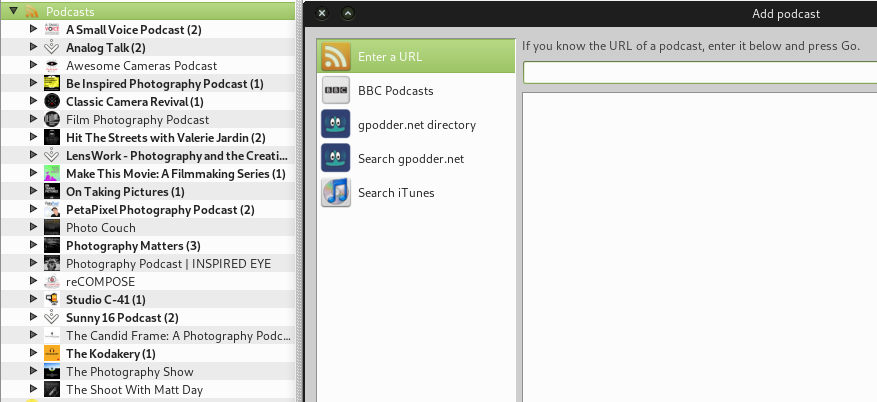Click the Photo Couch cover icon
Screen dimensions: 877x402
[x=51, y=227]
